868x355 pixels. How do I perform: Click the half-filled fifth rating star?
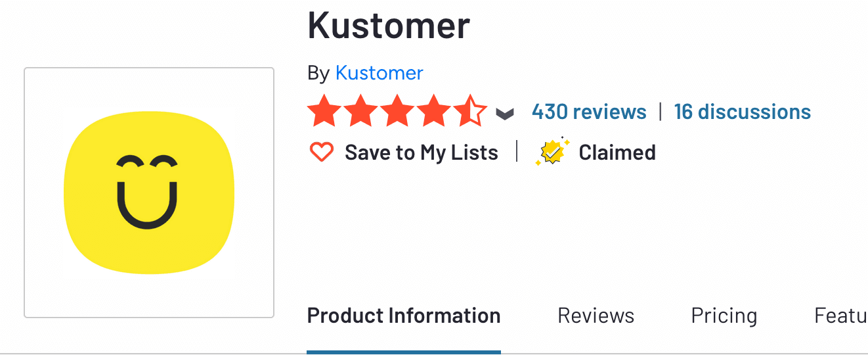tap(470, 112)
